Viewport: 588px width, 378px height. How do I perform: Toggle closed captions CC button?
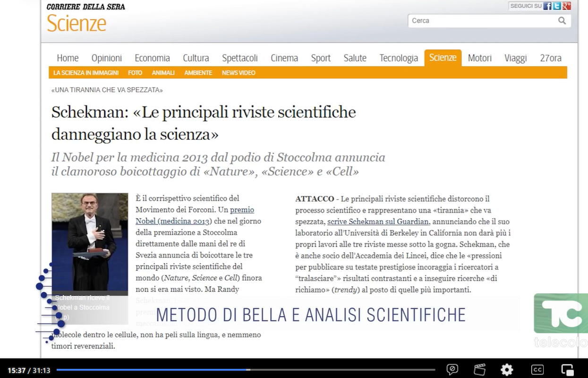coord(537,369)
